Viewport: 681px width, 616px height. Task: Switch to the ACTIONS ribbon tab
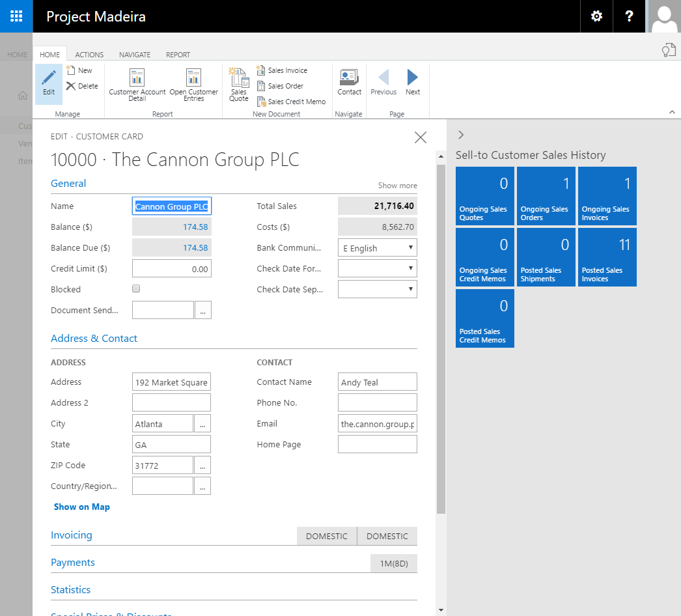point(89,55)
